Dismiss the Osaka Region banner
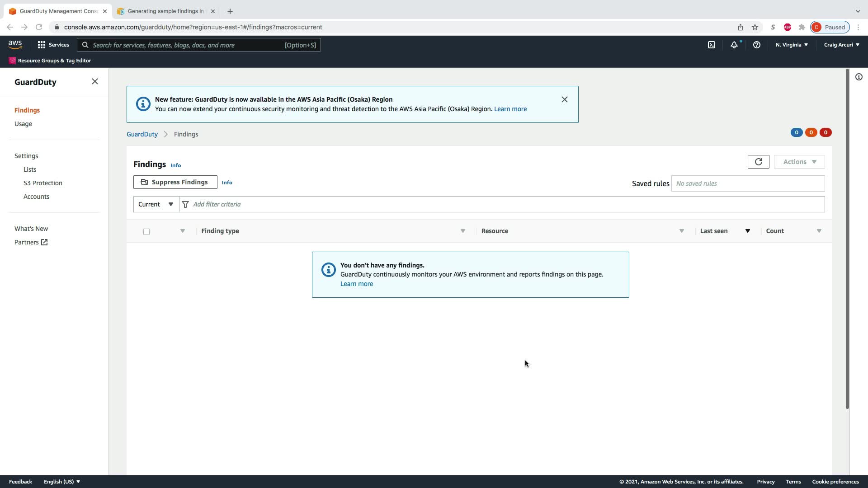This screenshot has width=868, height=488. point(564,99)
